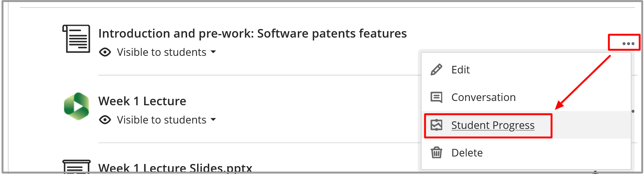
Task: Open the Week 1 Lecture title link
Action: 142,101
